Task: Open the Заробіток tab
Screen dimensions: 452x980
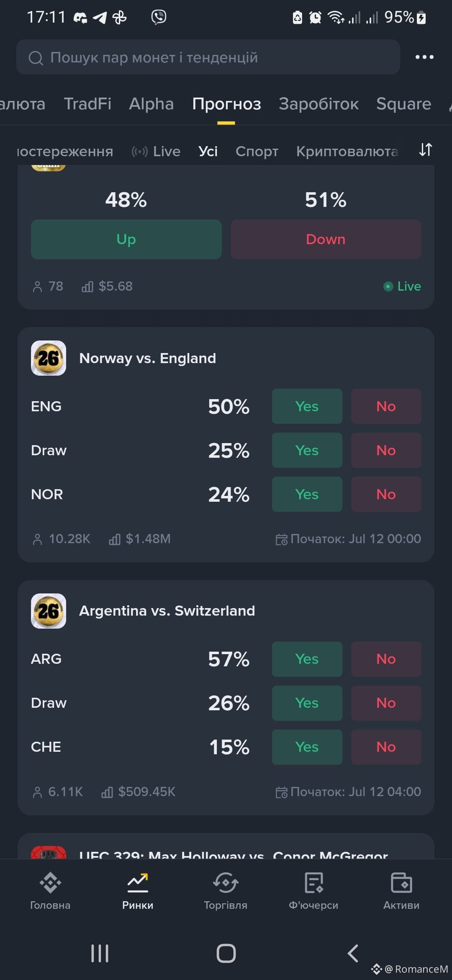Action: point(319,104)
